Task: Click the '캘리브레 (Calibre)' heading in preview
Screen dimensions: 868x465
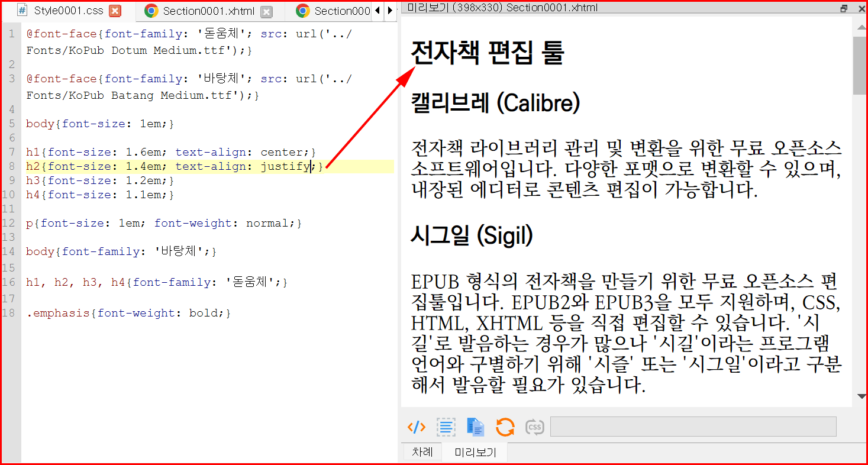Action: [495, 104]
